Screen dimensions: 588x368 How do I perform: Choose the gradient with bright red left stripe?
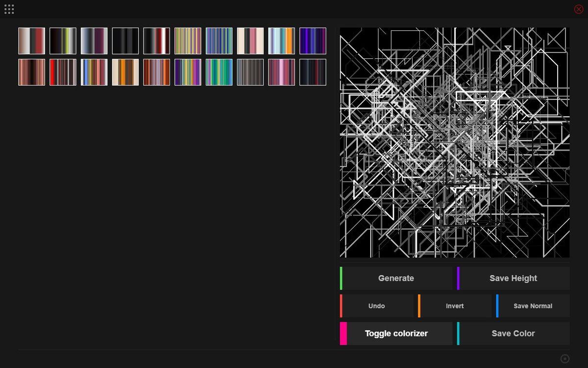point(63,72)
